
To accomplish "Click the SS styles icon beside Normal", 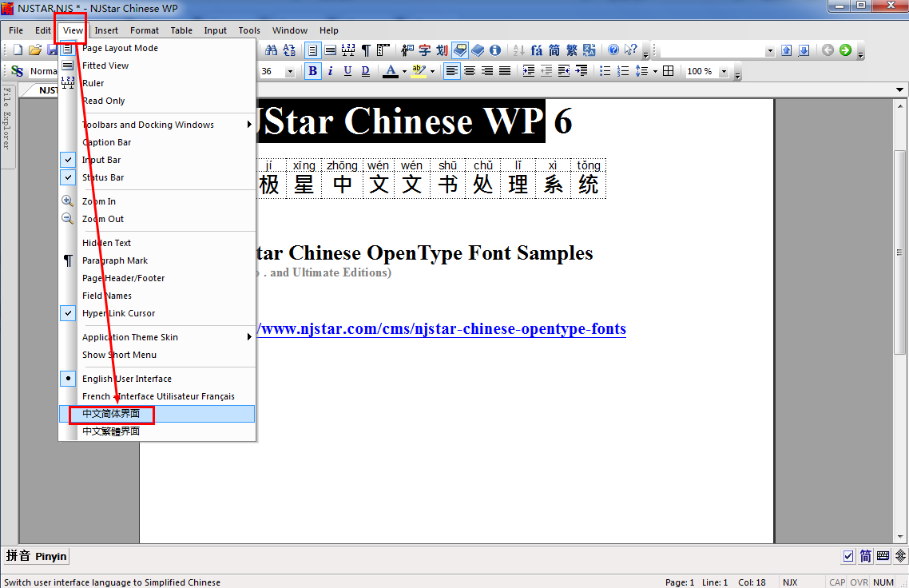I will coord(18,71).
